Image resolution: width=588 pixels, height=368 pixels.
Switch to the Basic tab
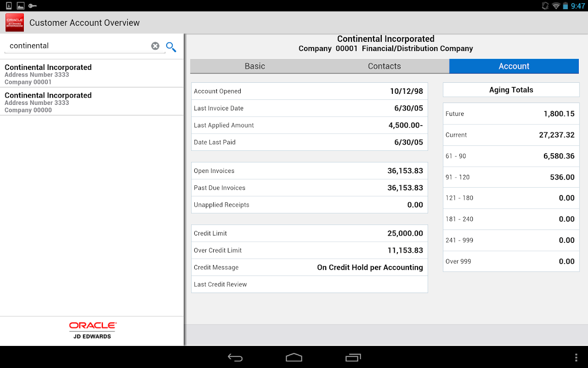pos(255,66)
